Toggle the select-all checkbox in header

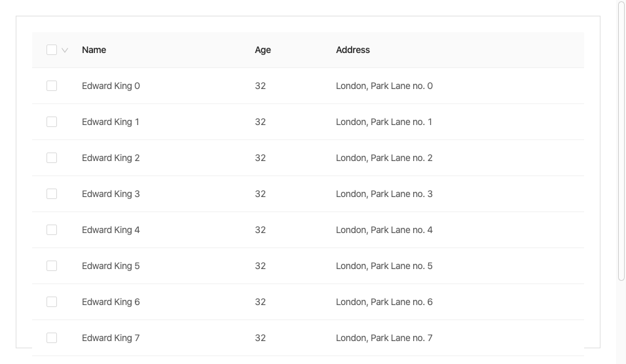coord(52,50)
